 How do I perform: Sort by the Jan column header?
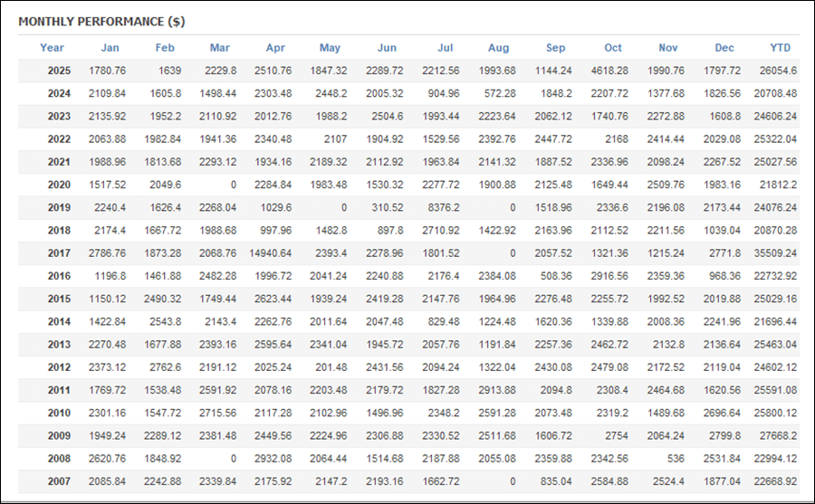(110, 48)
